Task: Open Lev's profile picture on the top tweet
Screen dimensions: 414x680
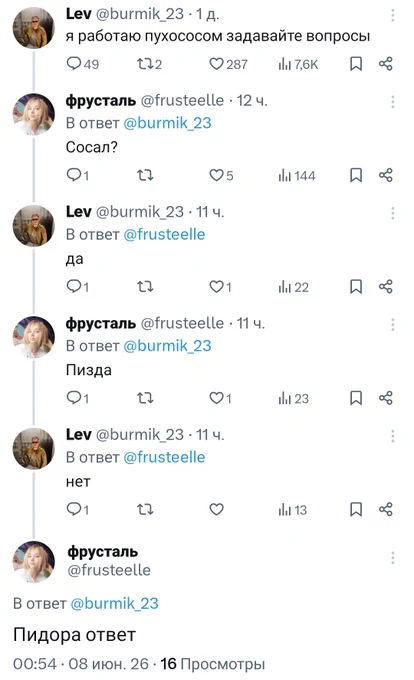Action: point(34,28)
